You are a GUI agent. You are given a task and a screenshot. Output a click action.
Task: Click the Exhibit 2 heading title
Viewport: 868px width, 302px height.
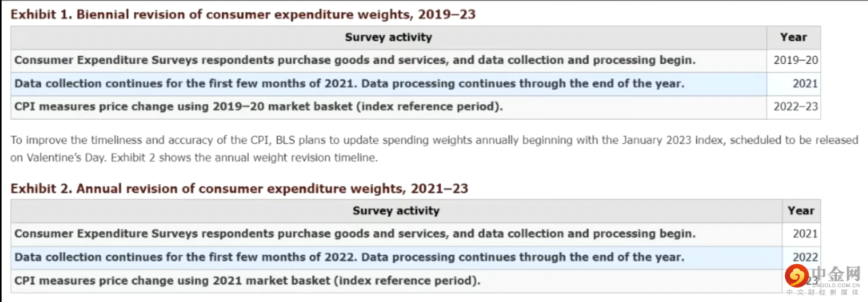click(x=239, y=188)
